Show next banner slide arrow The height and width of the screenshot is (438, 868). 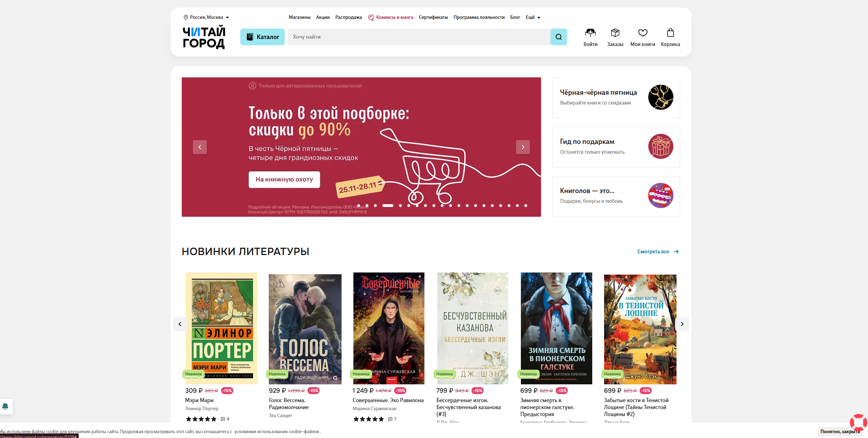(523, 147)
